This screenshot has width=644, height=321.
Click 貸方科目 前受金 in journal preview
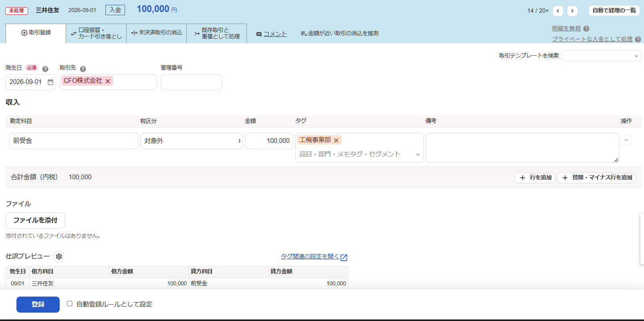click(x=199, y=284)
